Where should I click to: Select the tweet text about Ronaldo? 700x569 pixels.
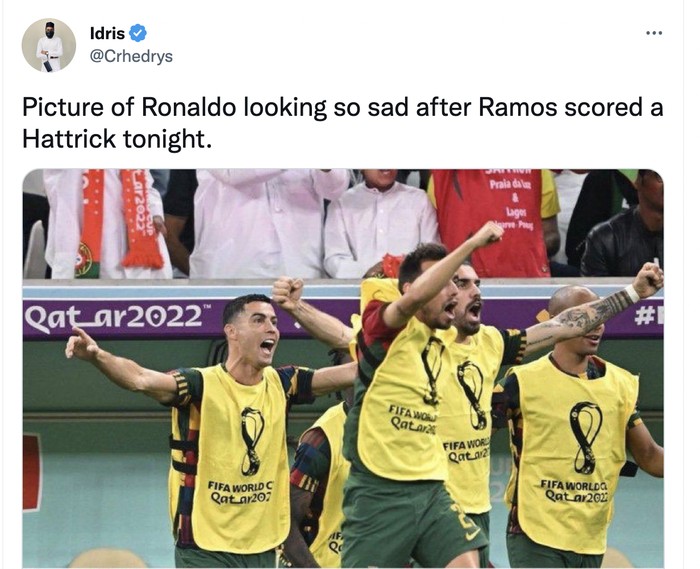point(342,123)
